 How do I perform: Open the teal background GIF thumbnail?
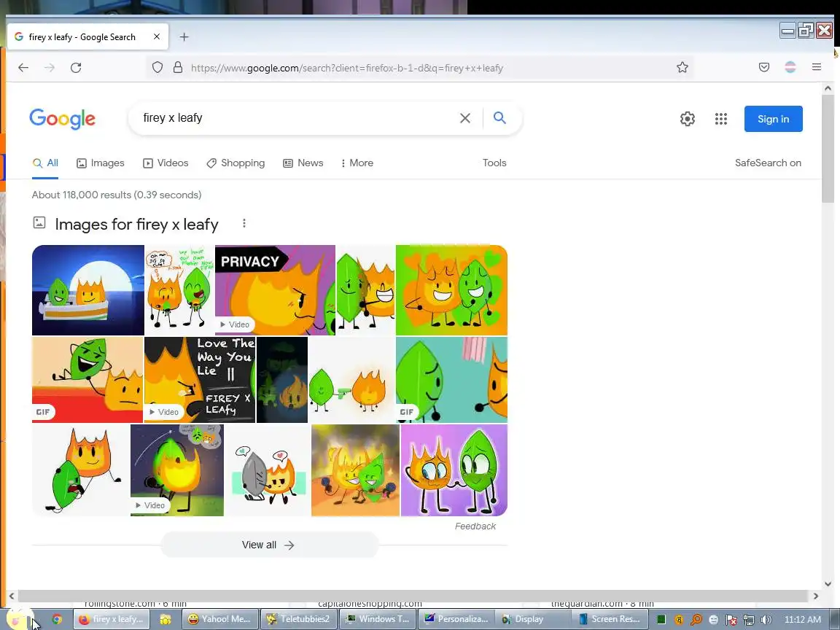tap(451, 379)
